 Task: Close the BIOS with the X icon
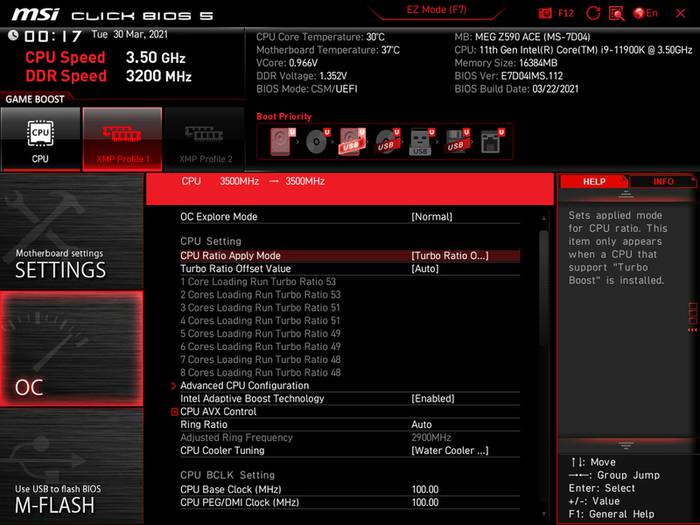680,13
